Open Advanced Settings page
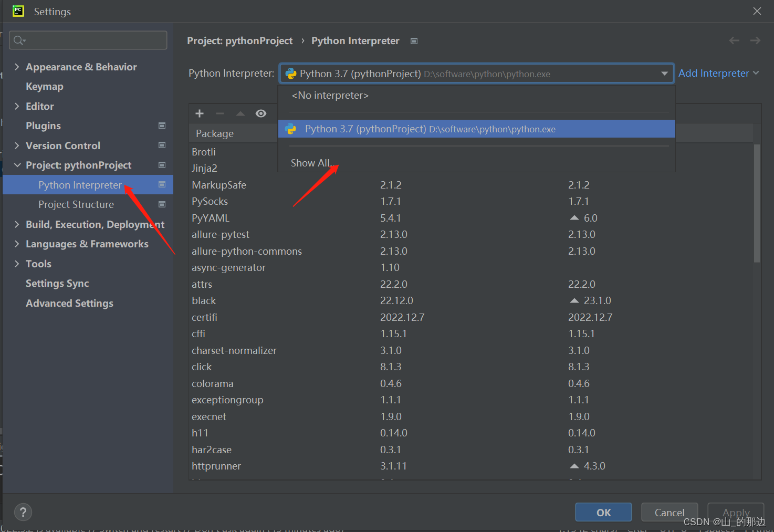Screen dimensions: 774x532 click(x=69, y=303)
